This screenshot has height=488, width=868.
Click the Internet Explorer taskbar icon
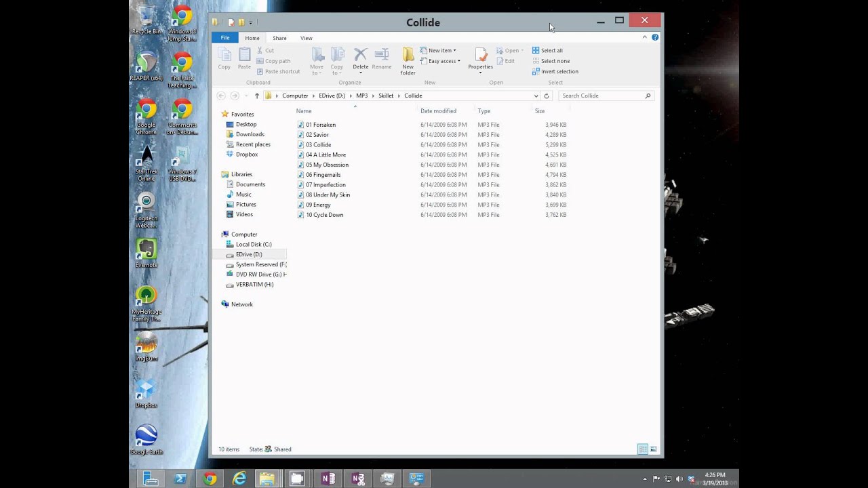pyautogui.click(x=239, y=479)
